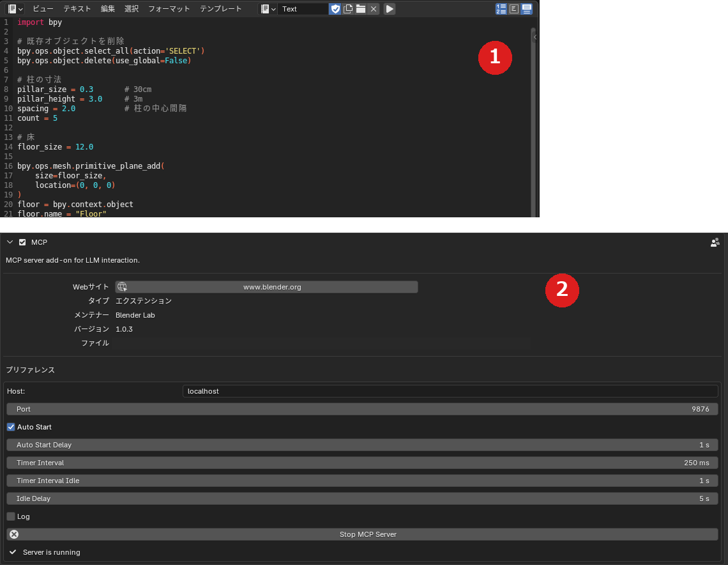Open the text datablock browse dropdown

[268, 9]
